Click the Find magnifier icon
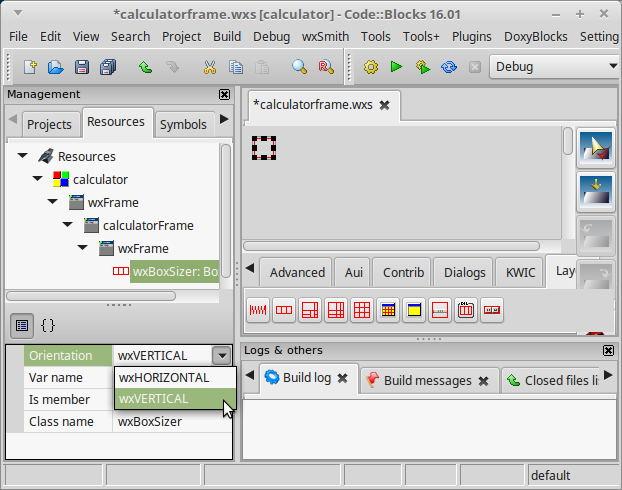This screenshot has width=622, height=490. click(299, 67)
